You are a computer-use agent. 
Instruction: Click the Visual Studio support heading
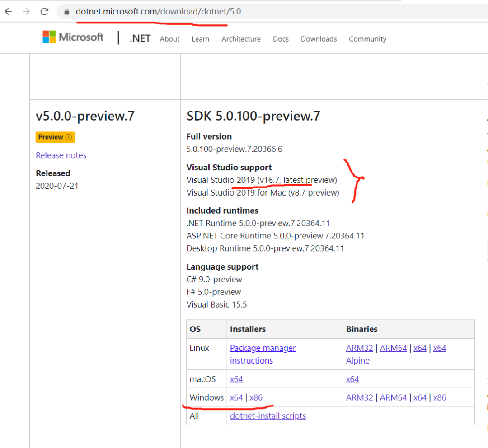(x=229, y=168)
